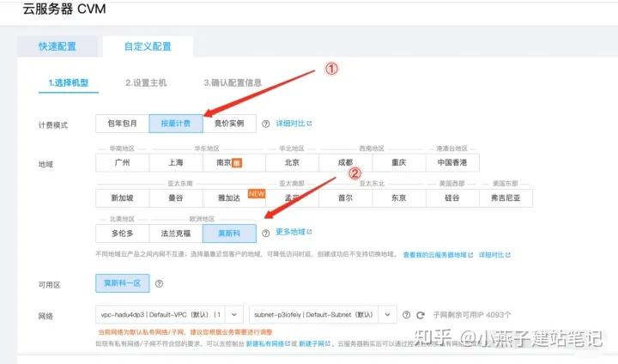
Task: Go to step 2.设置主机
Action: coord(146,82)
